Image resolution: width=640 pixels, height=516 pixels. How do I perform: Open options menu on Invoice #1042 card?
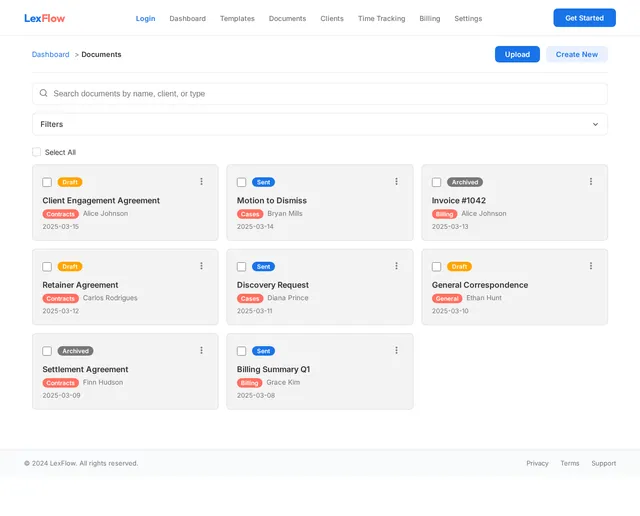591,182
